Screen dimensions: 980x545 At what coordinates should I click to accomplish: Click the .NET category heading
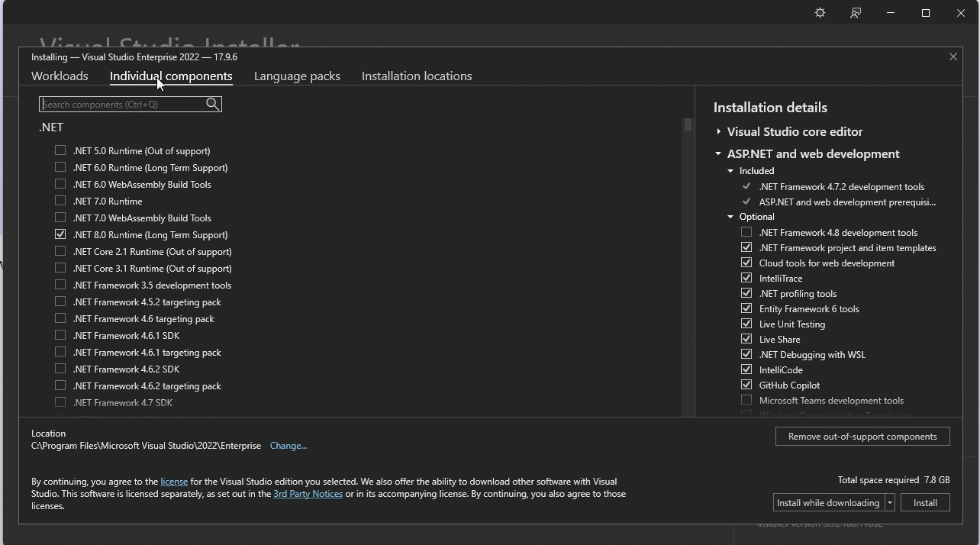coord(51,127)
